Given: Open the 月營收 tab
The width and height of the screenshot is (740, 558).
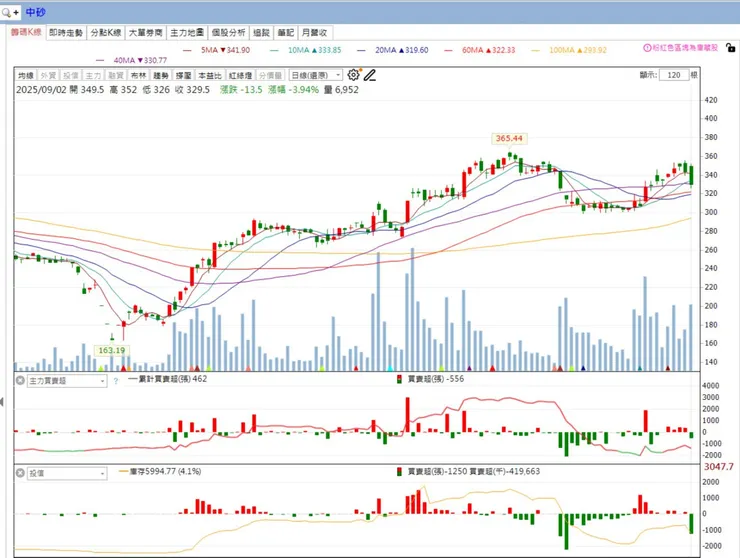Looking at the screenshot, I should (314, 33).
